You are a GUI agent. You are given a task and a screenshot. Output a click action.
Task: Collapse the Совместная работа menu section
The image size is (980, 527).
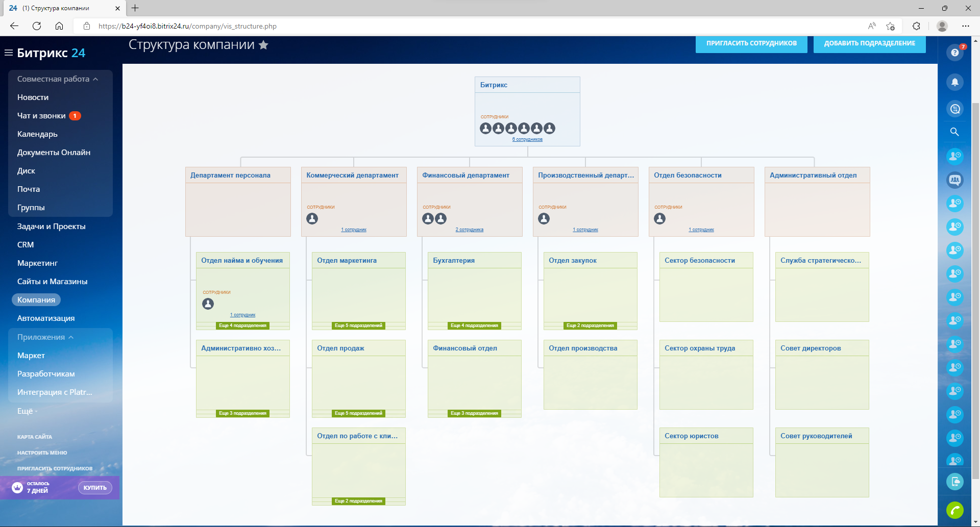tap(58, 79)
